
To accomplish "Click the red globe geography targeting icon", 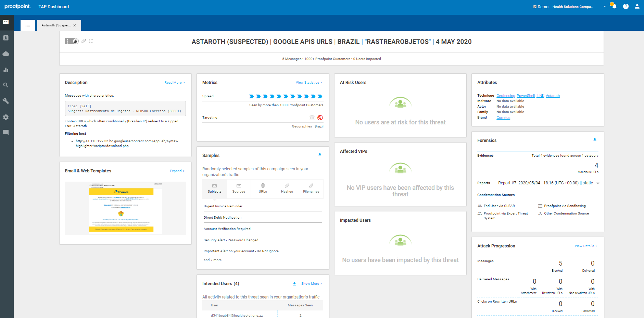I will [320, 118].
